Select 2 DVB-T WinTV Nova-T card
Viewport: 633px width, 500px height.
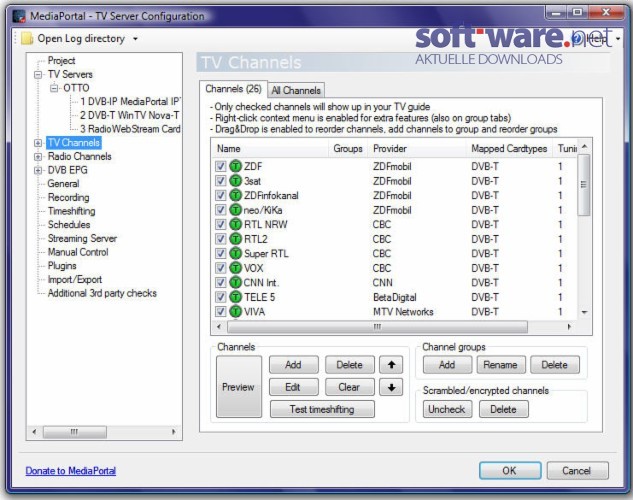[129, 115]
